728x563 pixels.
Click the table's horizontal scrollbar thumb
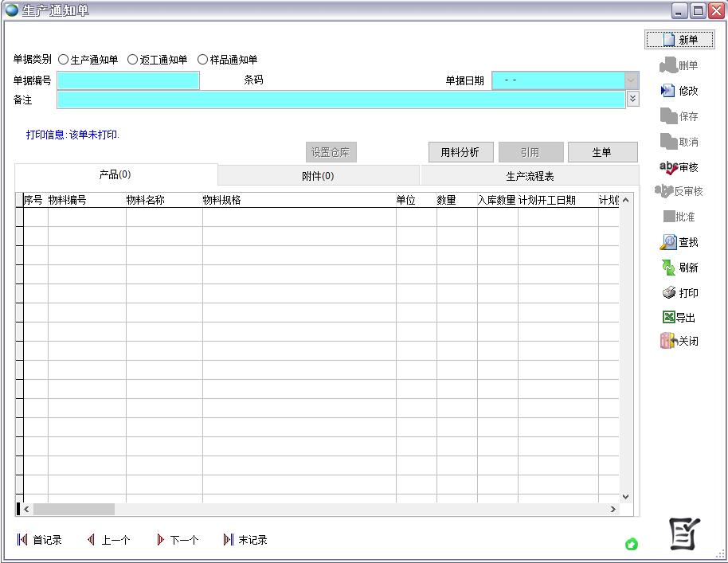73,509
